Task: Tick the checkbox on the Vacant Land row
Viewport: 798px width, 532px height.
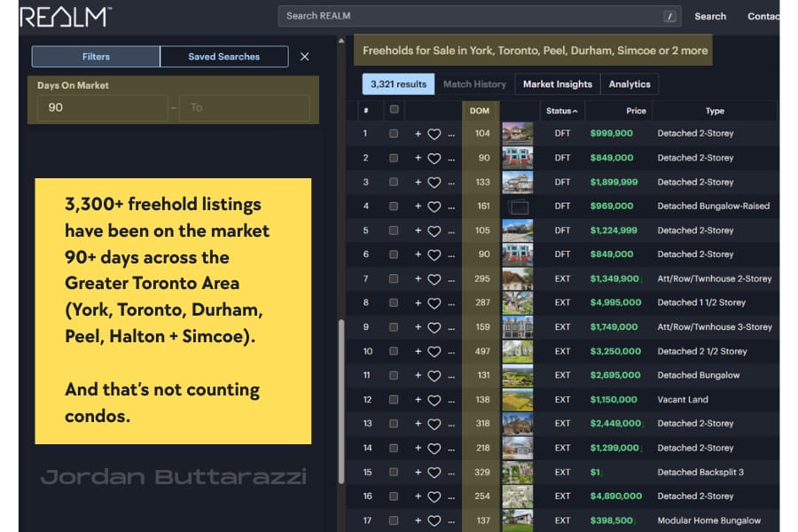Action: (x=394, y=400)
